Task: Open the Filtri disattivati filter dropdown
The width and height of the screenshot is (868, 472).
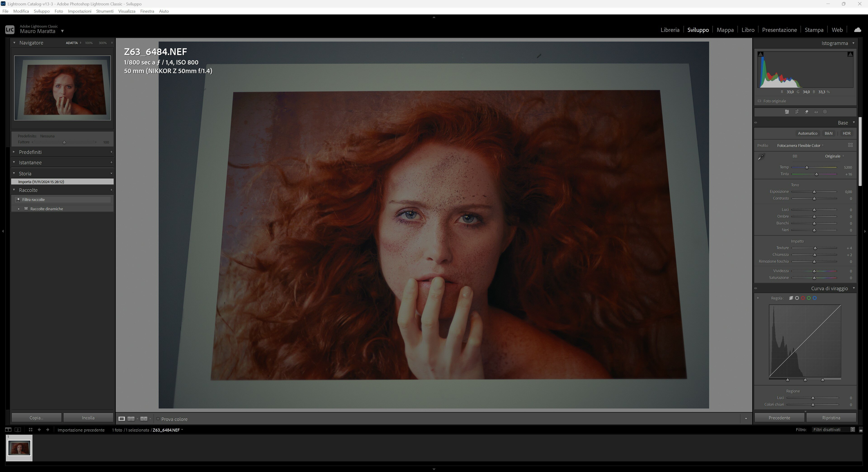Action: point(833,430)
